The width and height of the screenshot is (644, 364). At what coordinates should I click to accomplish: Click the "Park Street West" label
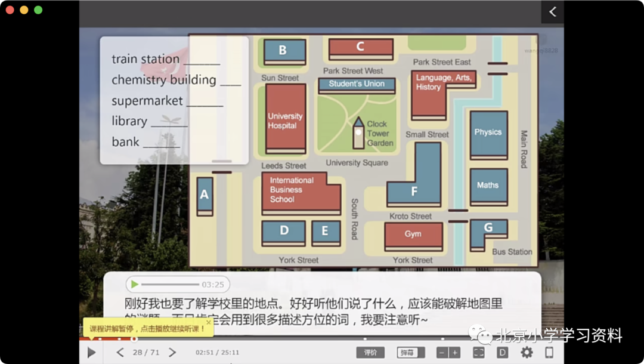pyautogui.click(x=353, y=70)
